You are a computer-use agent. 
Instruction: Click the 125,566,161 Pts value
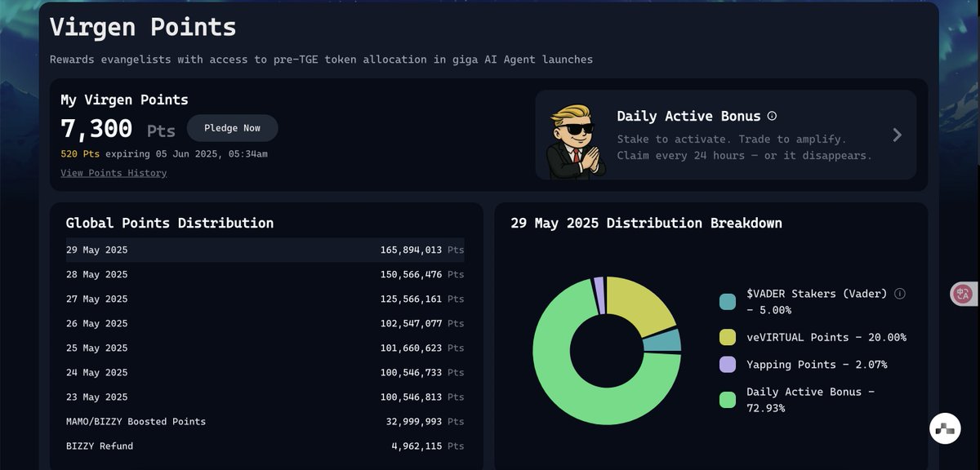tap(421, 299)
